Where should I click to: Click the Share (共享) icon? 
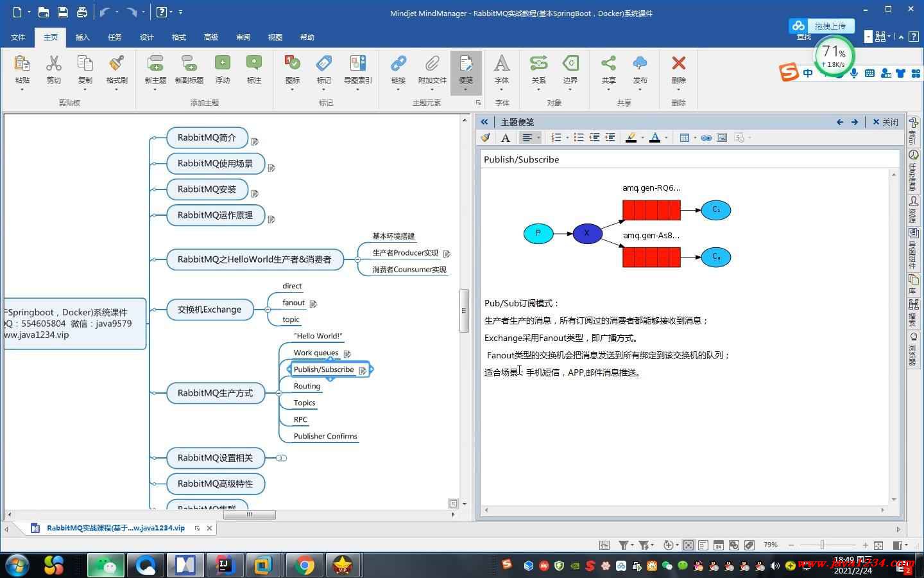click(608, 64)
